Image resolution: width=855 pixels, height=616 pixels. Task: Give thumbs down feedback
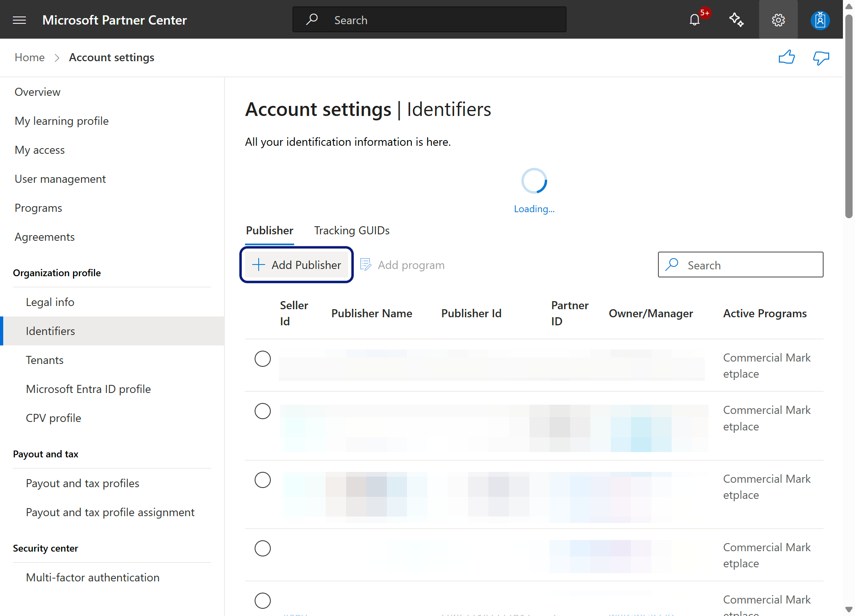(821, 58)
